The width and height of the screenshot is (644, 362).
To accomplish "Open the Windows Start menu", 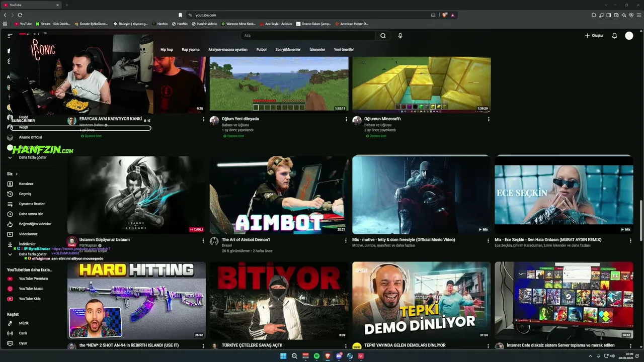I will coord(283,356).
